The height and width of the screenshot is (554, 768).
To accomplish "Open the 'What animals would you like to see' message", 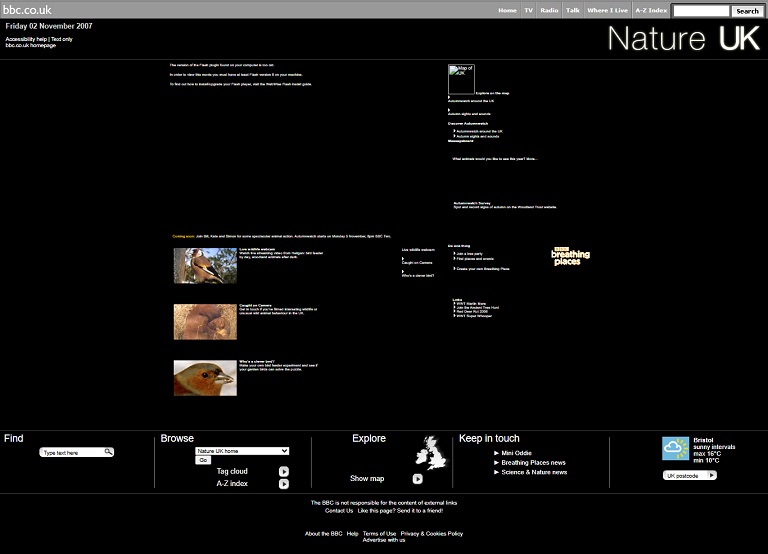I will point(495,159).
